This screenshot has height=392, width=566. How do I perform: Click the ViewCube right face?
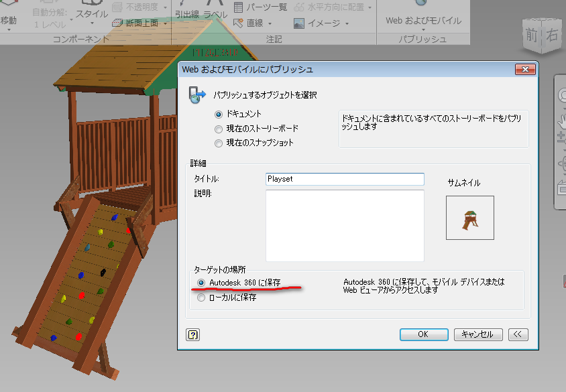pos(551,36)
